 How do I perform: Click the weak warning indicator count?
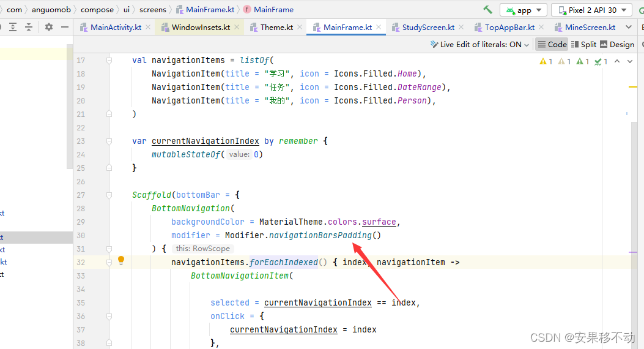tap(564, 61)
